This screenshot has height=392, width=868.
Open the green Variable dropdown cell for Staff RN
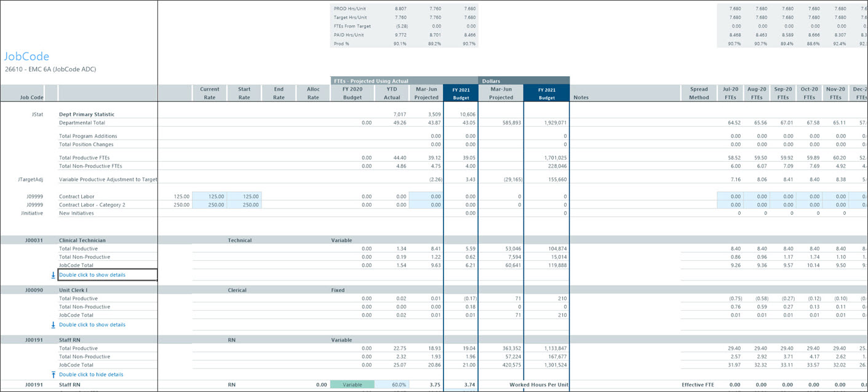[x=351, y=385]
